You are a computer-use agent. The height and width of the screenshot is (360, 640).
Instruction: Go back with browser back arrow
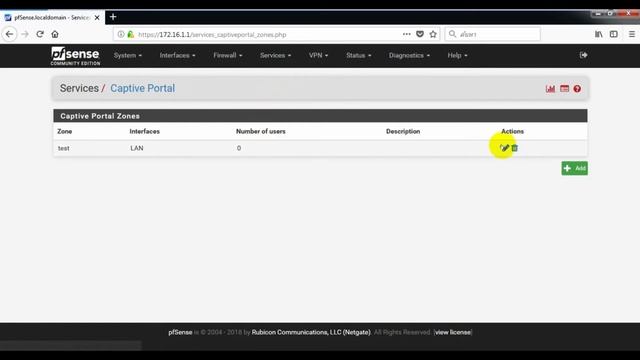(x=9, y=34)
